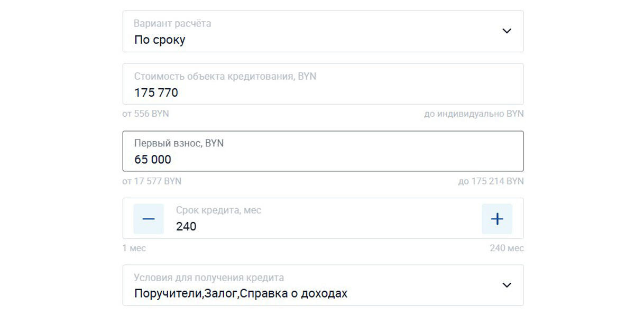Select the "от 17 577 BYN" minimum hint
Screen dimensions: 644x315
click(x=152, y=181)
